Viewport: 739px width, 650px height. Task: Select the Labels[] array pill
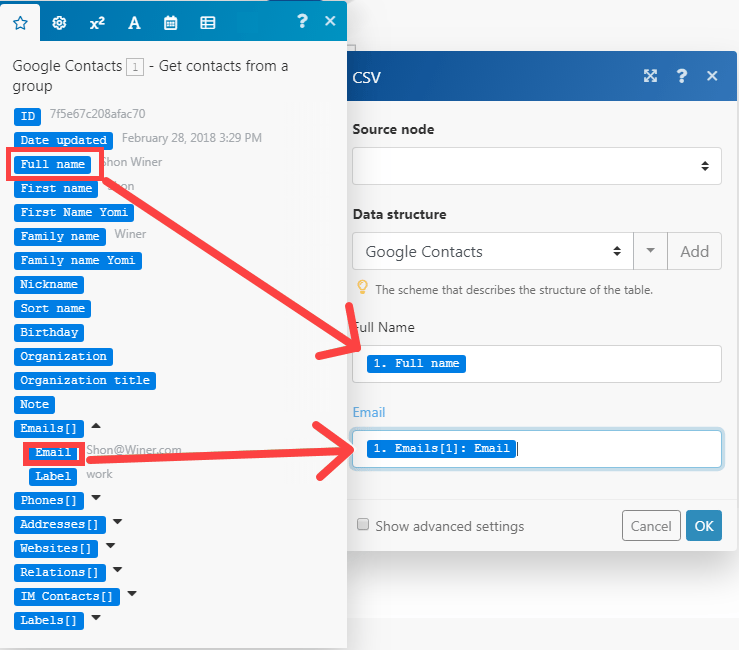[49, 621]
